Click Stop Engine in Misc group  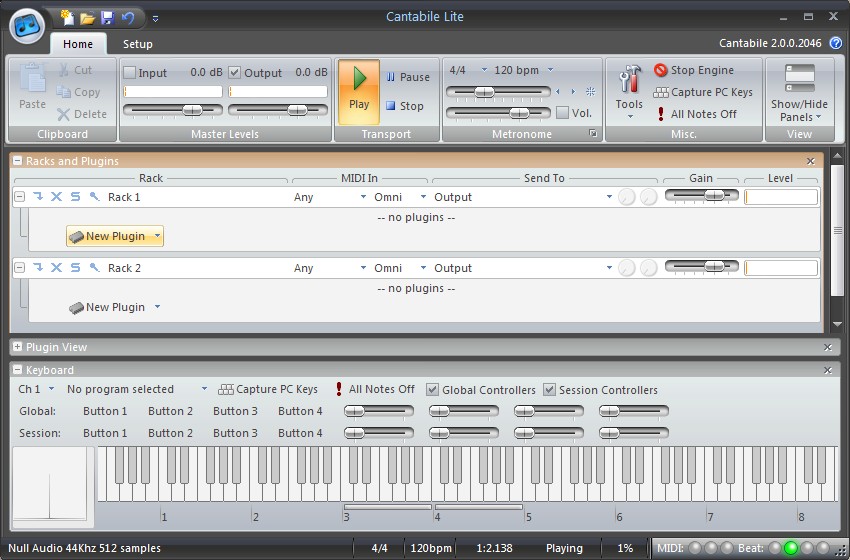coord(694,70)
